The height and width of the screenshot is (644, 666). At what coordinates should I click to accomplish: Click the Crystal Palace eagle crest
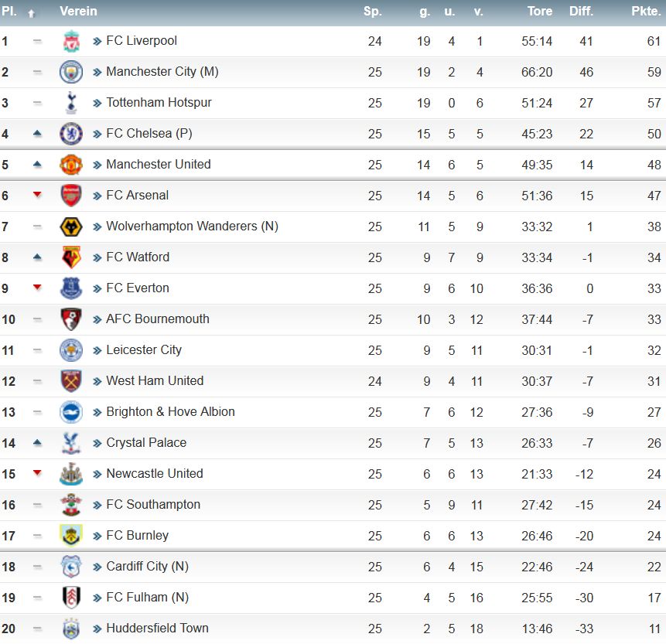71,443
